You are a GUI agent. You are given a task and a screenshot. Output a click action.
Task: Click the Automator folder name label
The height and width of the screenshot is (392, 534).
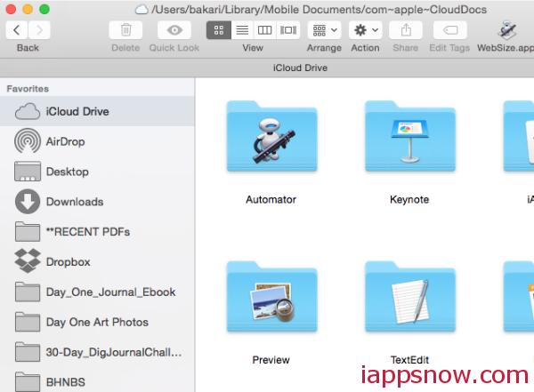coord(271,199)
